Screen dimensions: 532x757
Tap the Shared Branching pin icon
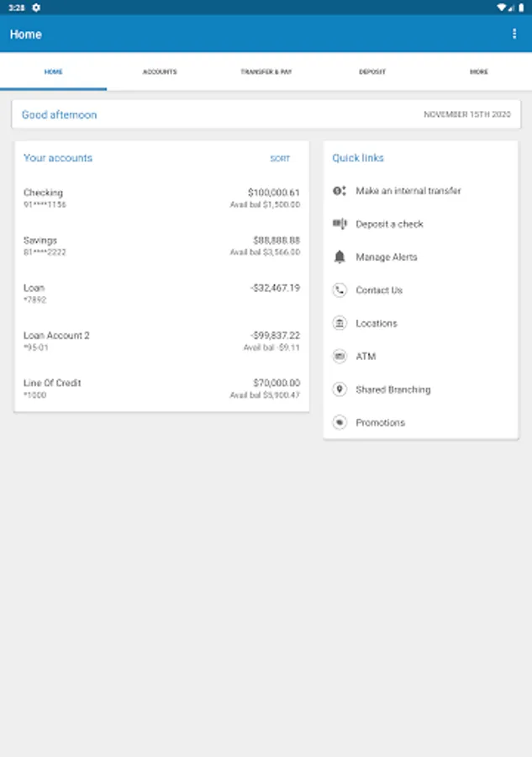click(340, 389)
